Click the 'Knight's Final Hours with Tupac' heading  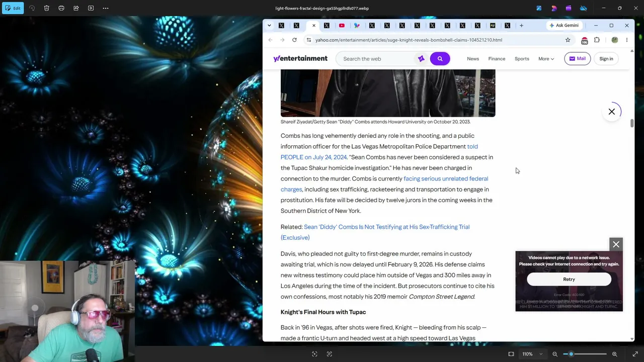click(x=323, y=312)
